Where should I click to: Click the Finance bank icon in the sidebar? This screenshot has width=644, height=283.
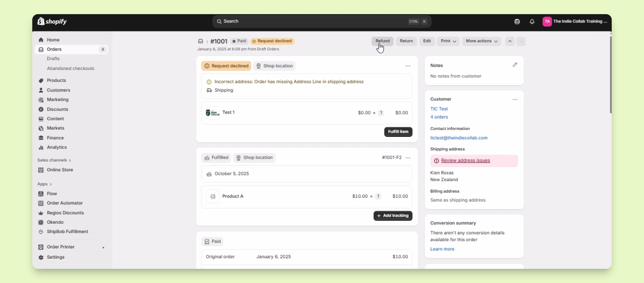(41, 138)
